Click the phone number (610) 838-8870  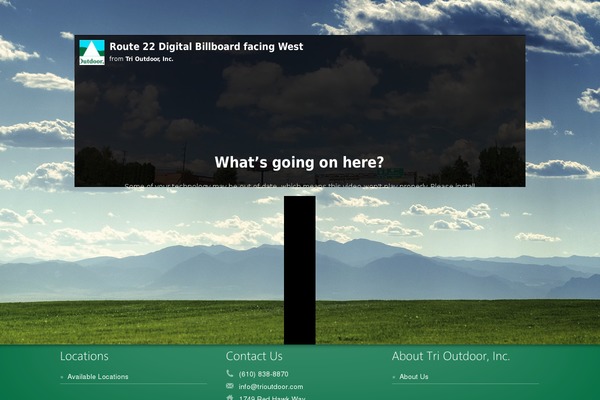[x=263, y=374]
